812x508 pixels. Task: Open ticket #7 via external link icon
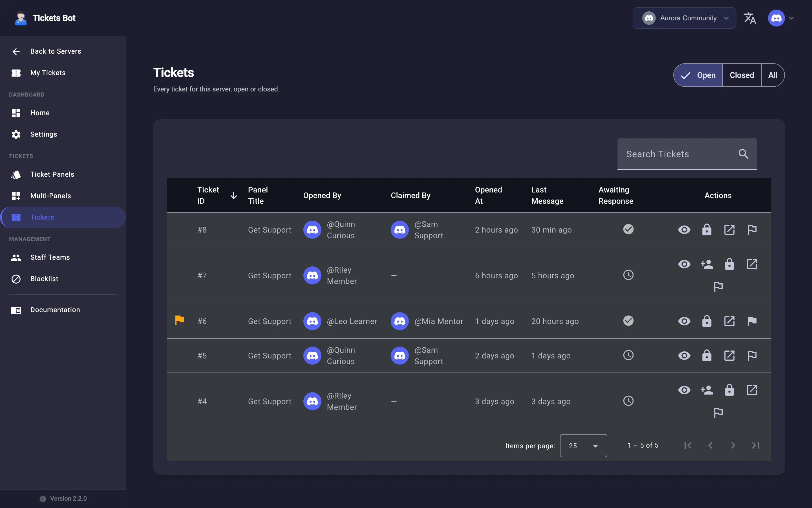(752, 264)
